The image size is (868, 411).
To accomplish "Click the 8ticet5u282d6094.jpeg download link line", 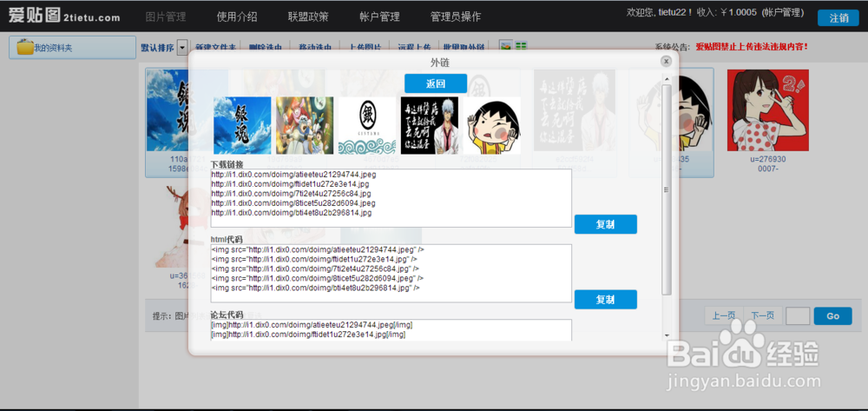I will click(x=293, y=202).
